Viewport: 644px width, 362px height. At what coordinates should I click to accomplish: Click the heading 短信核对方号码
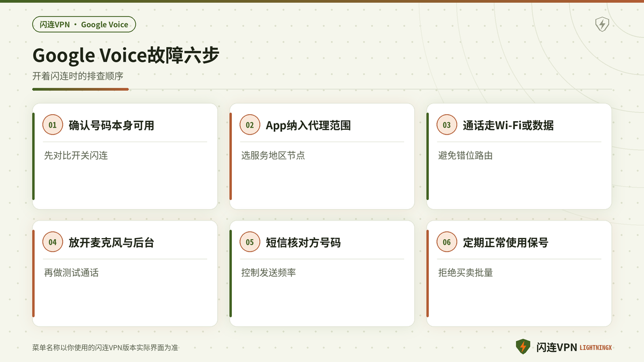(x=303, y=243)
